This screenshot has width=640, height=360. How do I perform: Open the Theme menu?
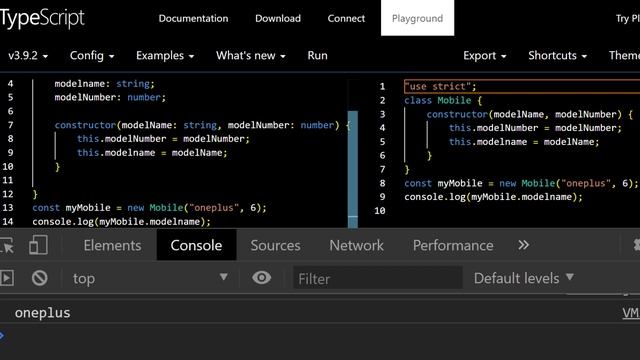[624, 56]
